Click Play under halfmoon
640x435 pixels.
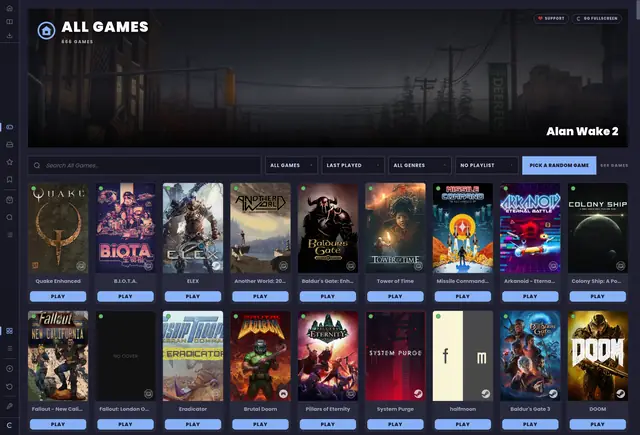[x=462, y=424]
